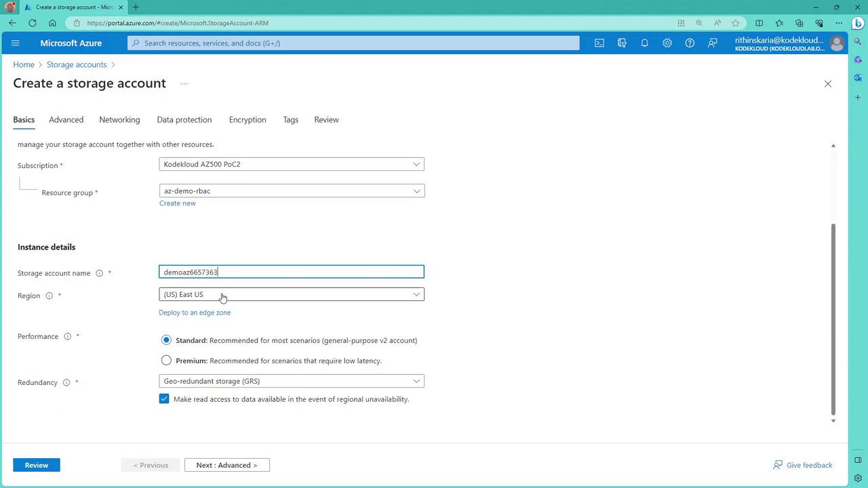Add page to favorites with star icon
This screenshot has height=488, width=868.
click(x=735, y=23)
